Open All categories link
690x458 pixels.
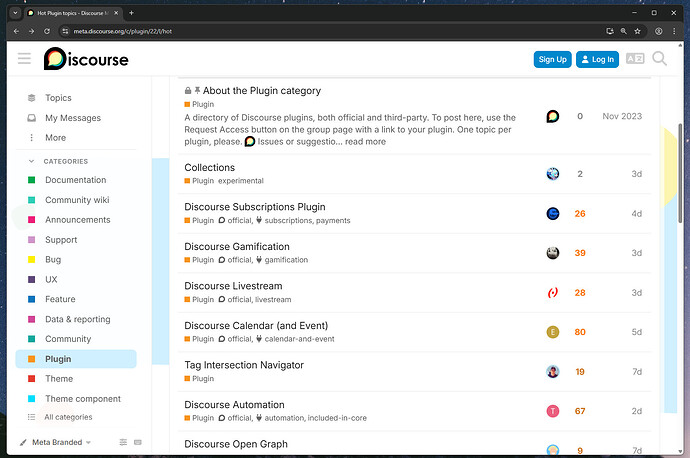tap(68, 417)
